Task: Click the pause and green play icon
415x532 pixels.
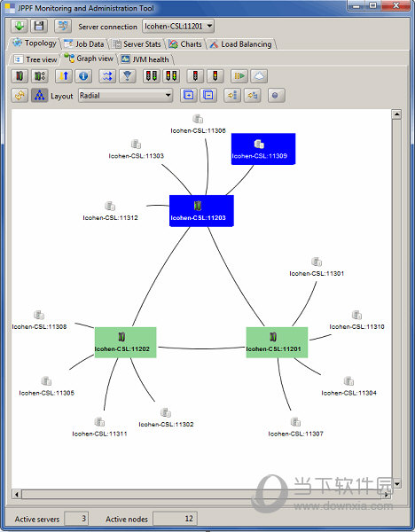Action: pos(239,76)
